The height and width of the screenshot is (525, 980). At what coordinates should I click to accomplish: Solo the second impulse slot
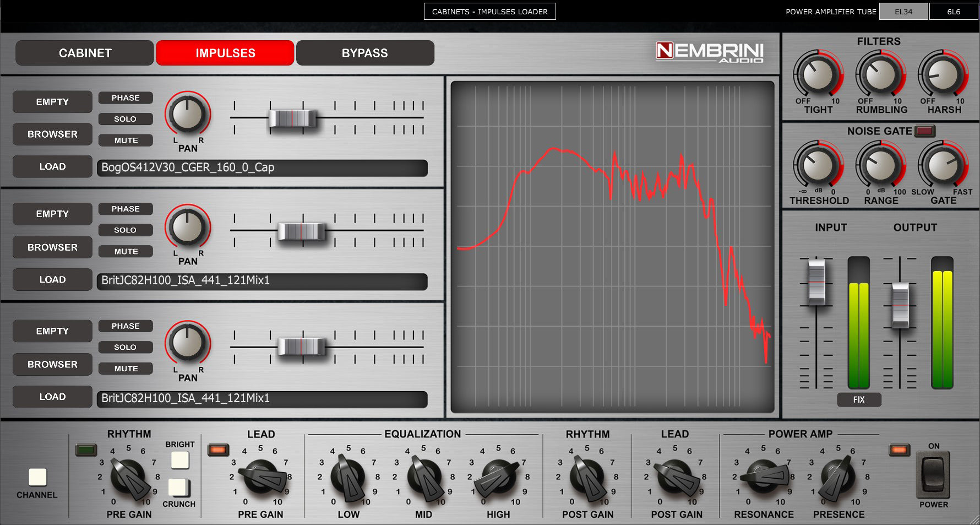click(x=126, y=230)
